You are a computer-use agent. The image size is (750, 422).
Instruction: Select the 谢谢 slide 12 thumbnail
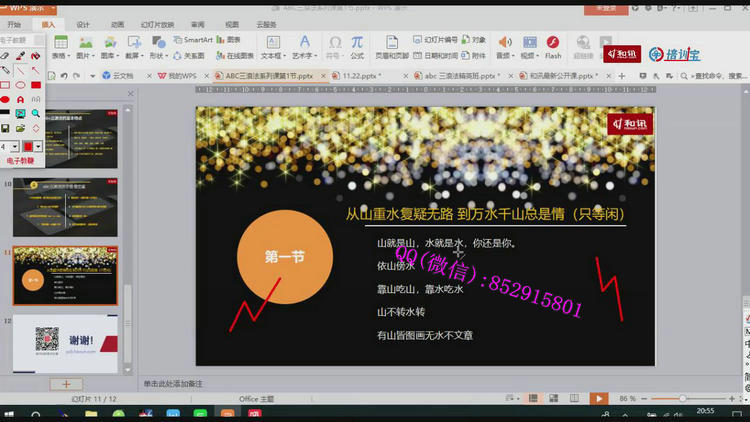tap(70, 343)
